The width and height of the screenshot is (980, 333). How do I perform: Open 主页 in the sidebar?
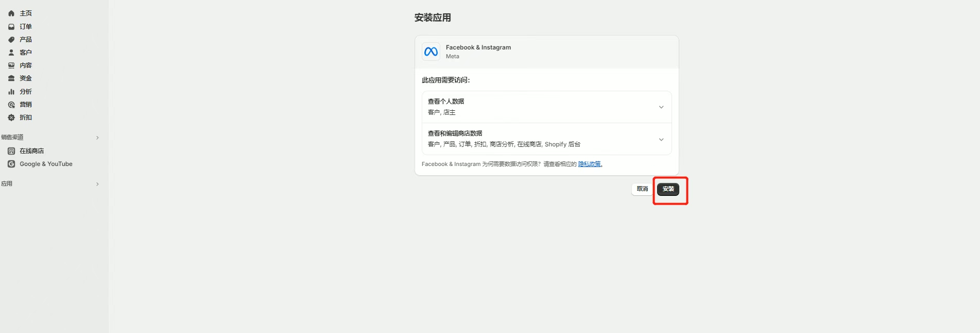[26, 13]
